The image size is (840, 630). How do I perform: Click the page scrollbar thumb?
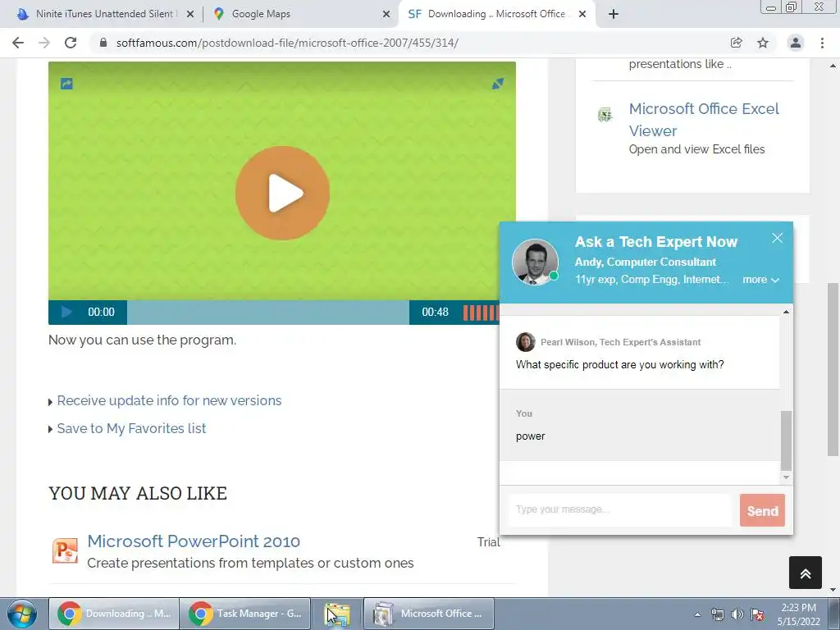(x=833, y=370)
